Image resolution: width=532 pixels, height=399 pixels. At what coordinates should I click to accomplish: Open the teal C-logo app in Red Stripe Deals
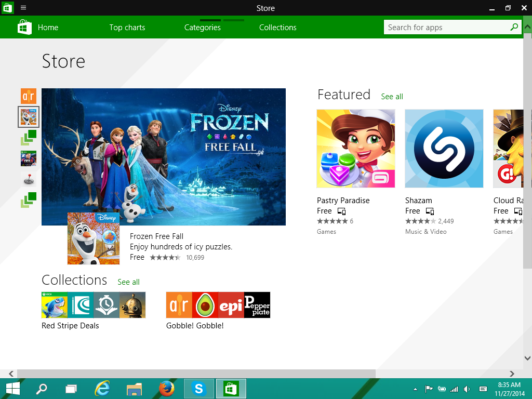[81, 305]
